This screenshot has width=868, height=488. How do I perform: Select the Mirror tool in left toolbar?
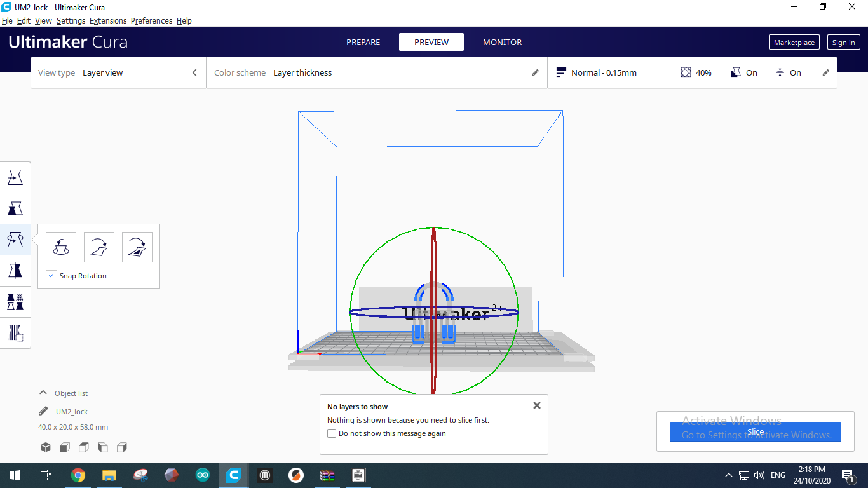[15, 271]
